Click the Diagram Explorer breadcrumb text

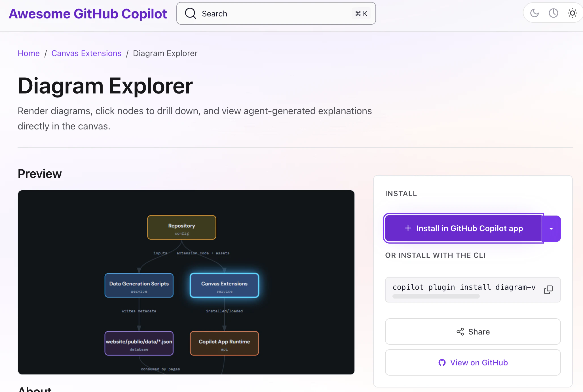tap(165, 53)
